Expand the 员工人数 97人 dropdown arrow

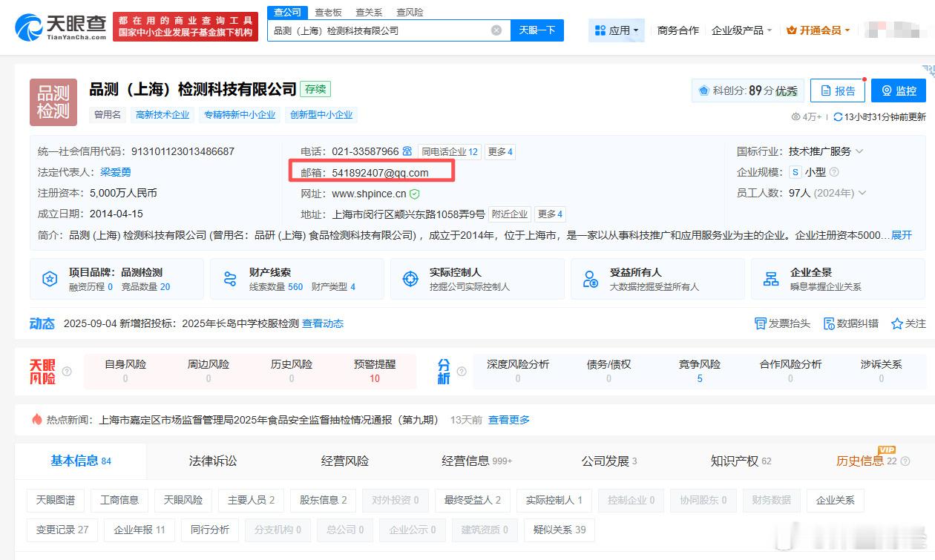click(x=862, y=193)
